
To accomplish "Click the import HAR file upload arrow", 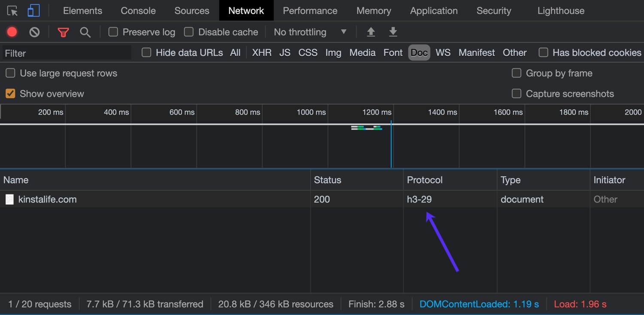I will (x=371, y=32).
